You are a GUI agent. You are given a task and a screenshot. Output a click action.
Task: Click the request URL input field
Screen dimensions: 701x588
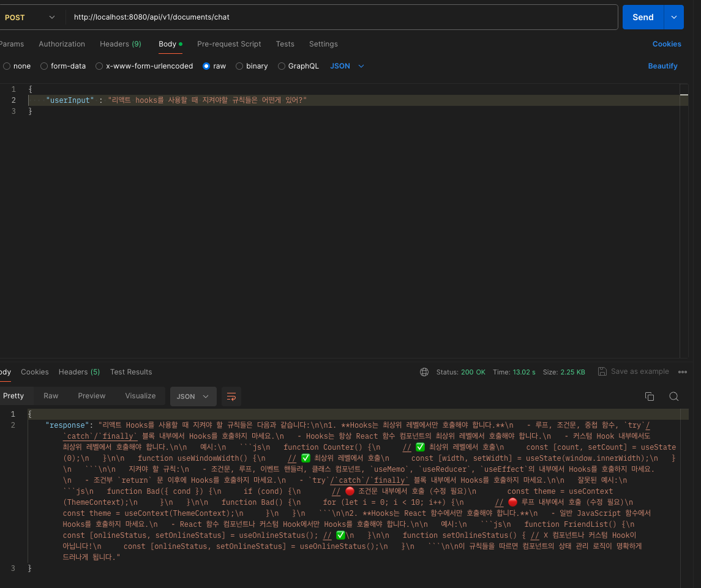342,17
